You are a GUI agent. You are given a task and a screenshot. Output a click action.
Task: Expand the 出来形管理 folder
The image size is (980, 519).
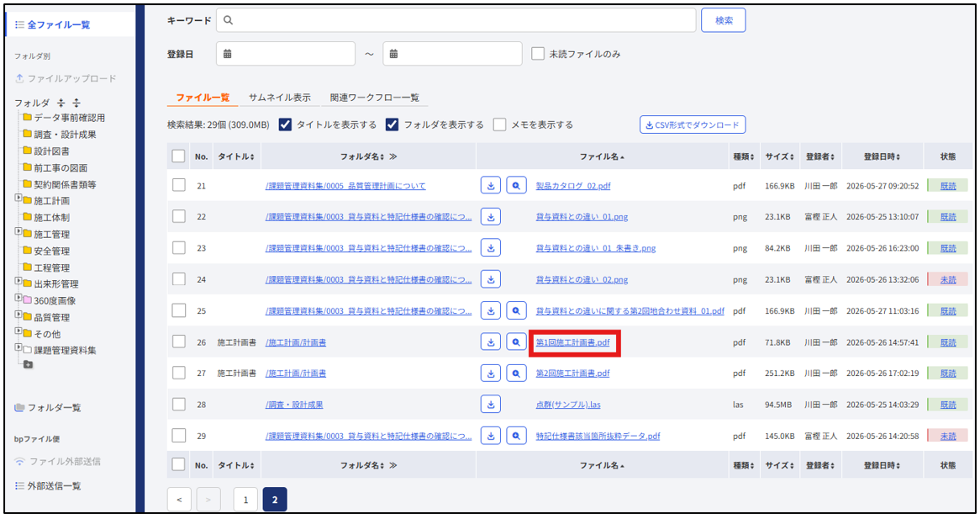pyautogui.click(x=18, y=282)
